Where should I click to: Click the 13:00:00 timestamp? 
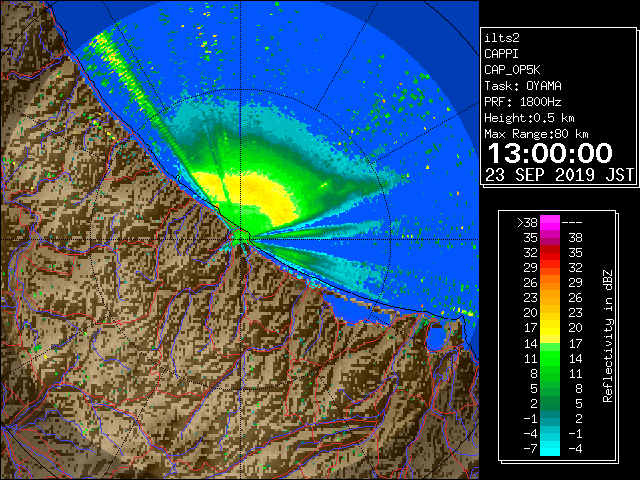point(550,153)
